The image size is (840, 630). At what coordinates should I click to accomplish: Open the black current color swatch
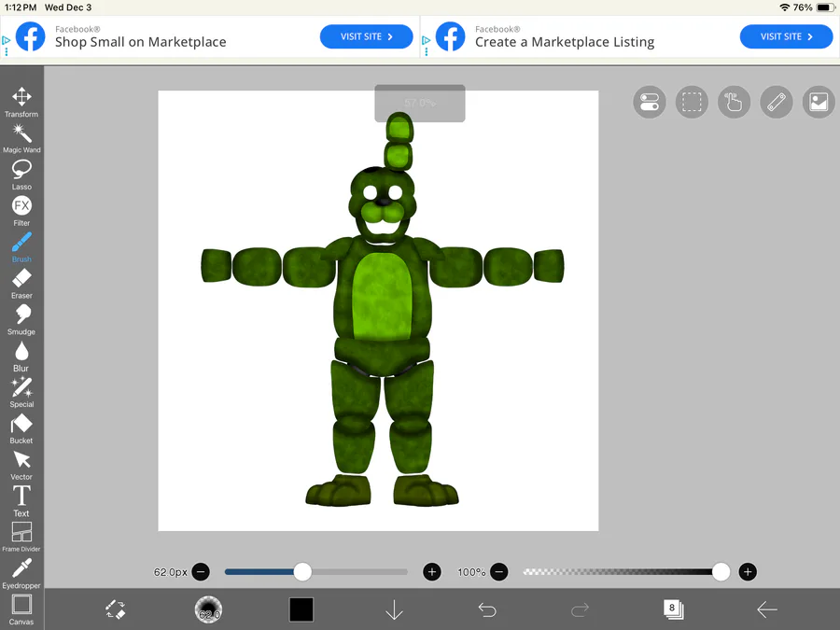point(301,609)
